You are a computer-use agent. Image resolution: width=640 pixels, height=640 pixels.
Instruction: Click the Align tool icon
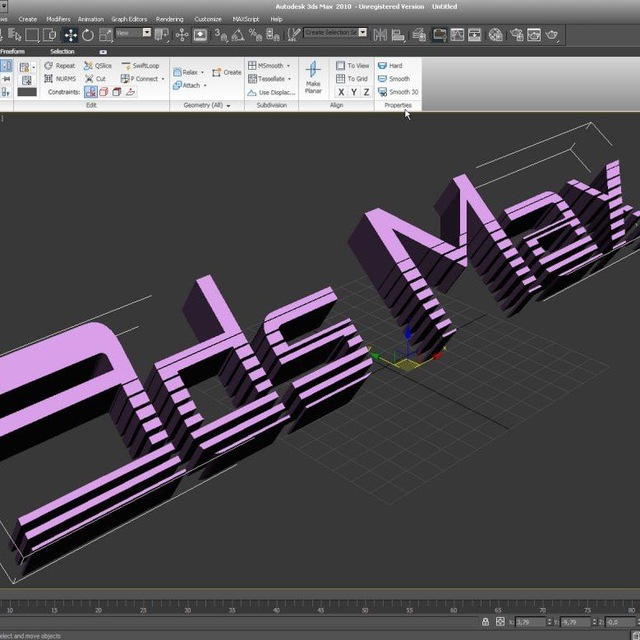point(398,35)
